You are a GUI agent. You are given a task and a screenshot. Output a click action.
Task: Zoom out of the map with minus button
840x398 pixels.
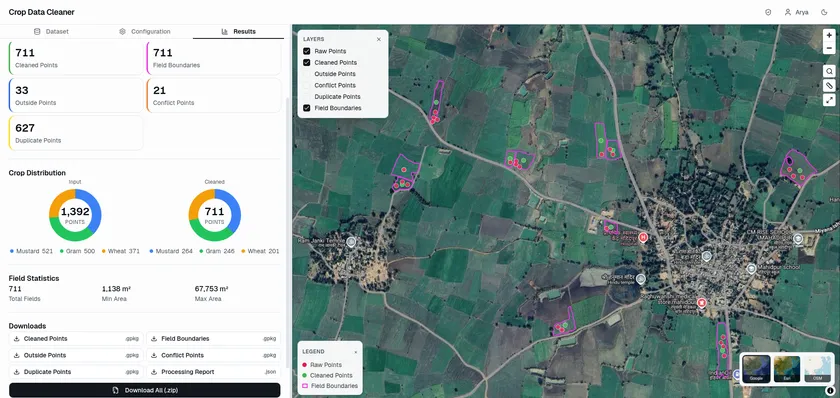tap(829, 48)
